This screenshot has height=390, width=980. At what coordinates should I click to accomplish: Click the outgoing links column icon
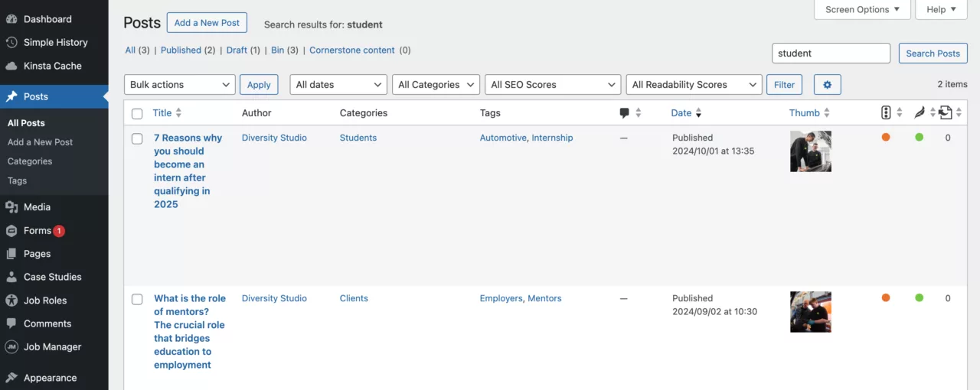pyautogui.click(x=946, y=113)
